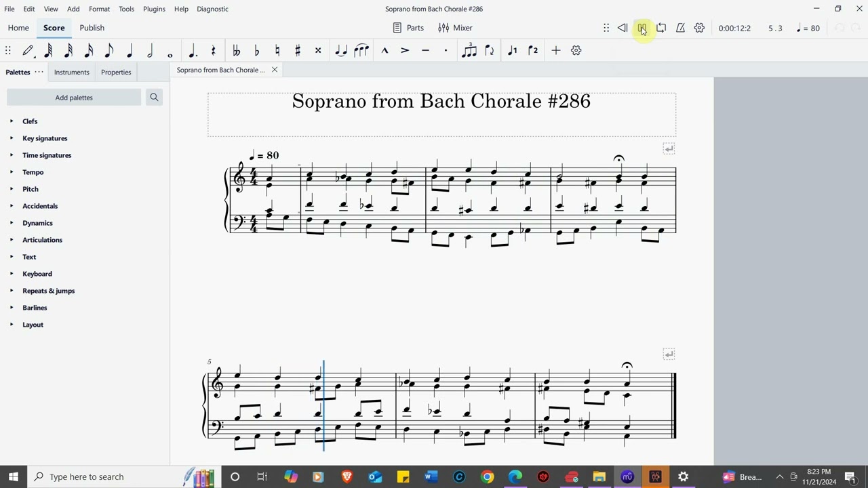Open playback settings gear

pos(699,28)
